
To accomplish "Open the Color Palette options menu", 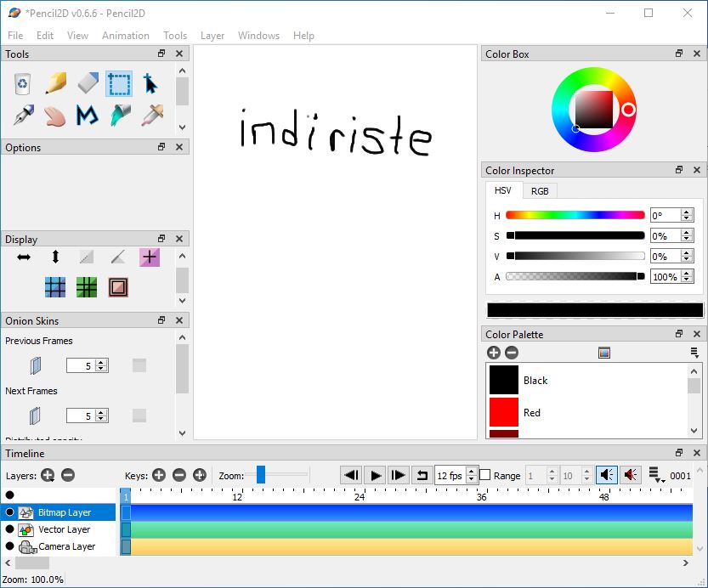I will [x=694, y=353].
